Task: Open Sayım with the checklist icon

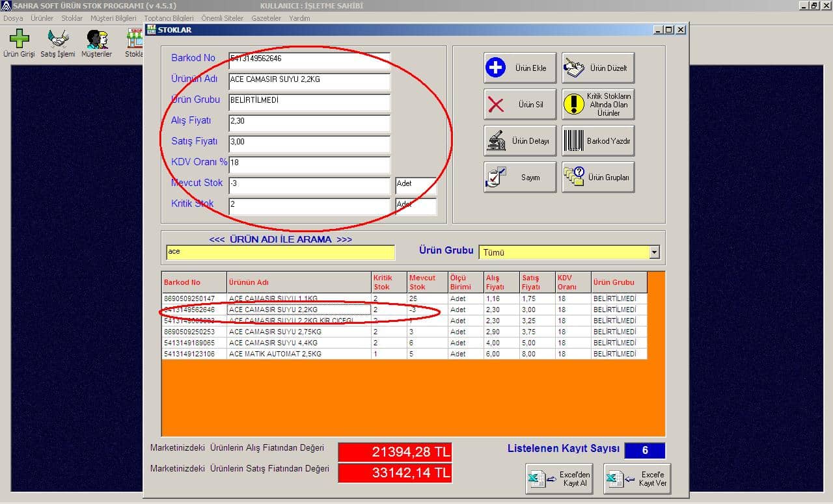Action: pos(519,176)
